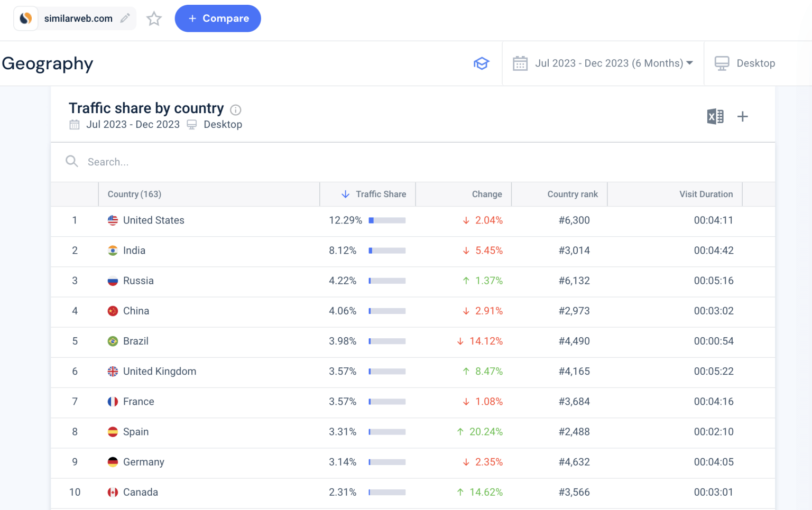This screenshot has width=812, height=510.
Task: Open the India country link
Action: (135, 250)
